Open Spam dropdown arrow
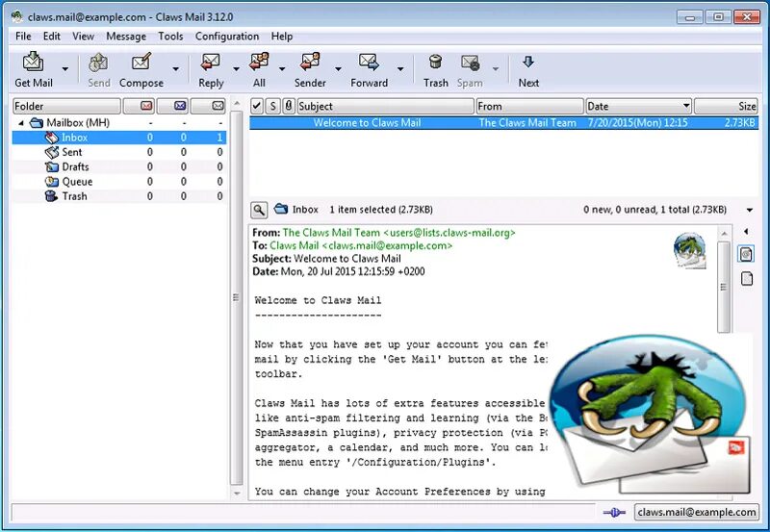This screenshot has width=770, height=532. click(x=496, y=69)
